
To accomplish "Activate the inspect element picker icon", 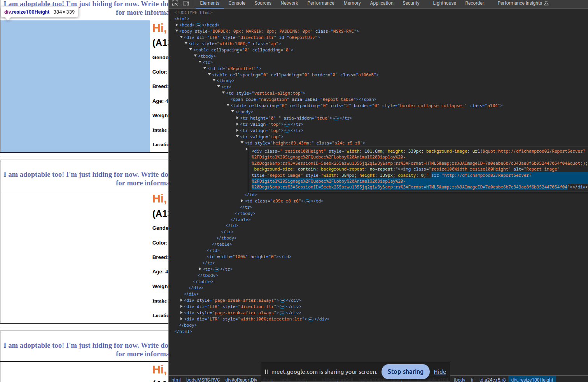I will coord(175,3).
